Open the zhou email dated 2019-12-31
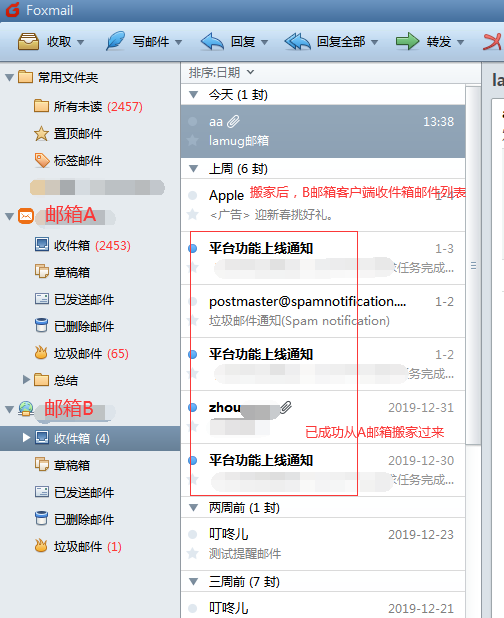This screenshot has width=504, height=618. click(323, 417)
